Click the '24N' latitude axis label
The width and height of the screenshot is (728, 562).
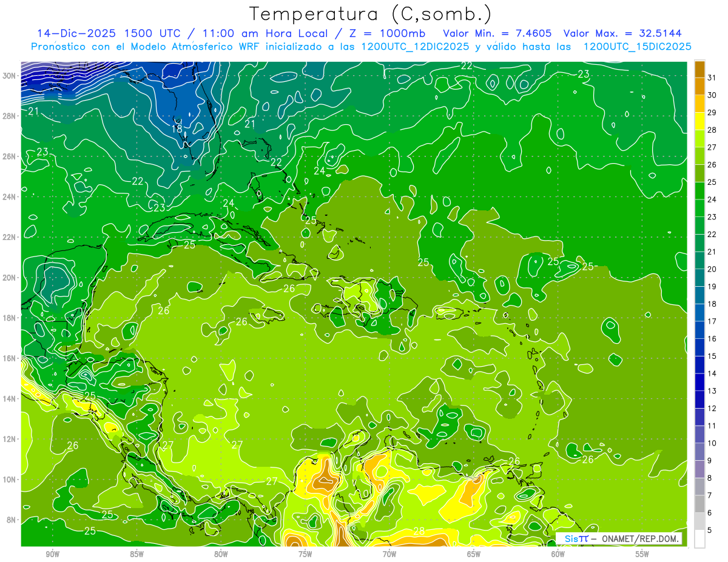[10, 196]
